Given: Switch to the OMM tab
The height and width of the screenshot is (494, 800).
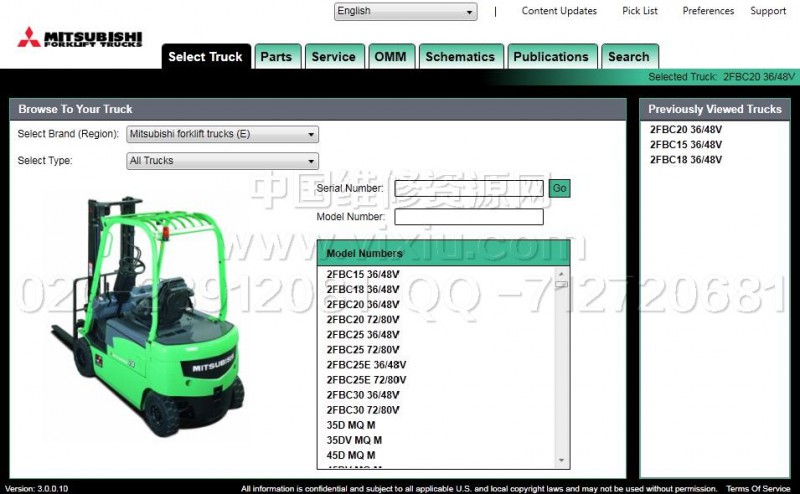Looking at the screenshot, I should pyautogui.click(x=391, y=57).
